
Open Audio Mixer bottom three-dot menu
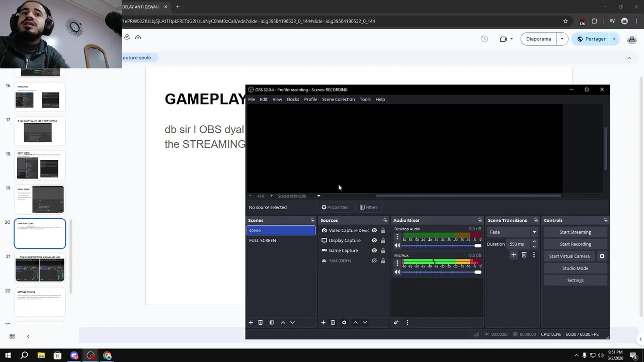pos(407,322)
